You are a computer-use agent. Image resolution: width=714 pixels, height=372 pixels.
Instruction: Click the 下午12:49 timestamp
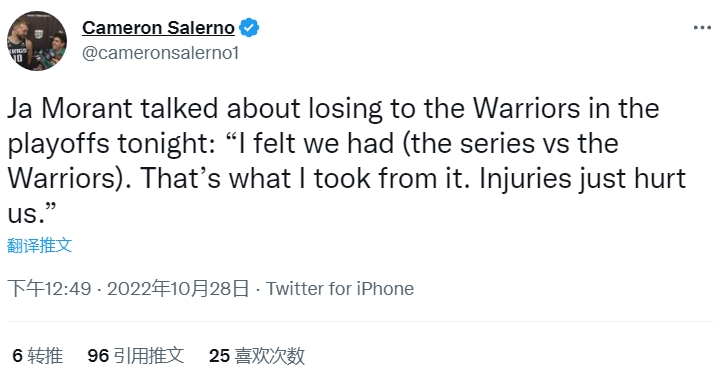click(50, 289)
